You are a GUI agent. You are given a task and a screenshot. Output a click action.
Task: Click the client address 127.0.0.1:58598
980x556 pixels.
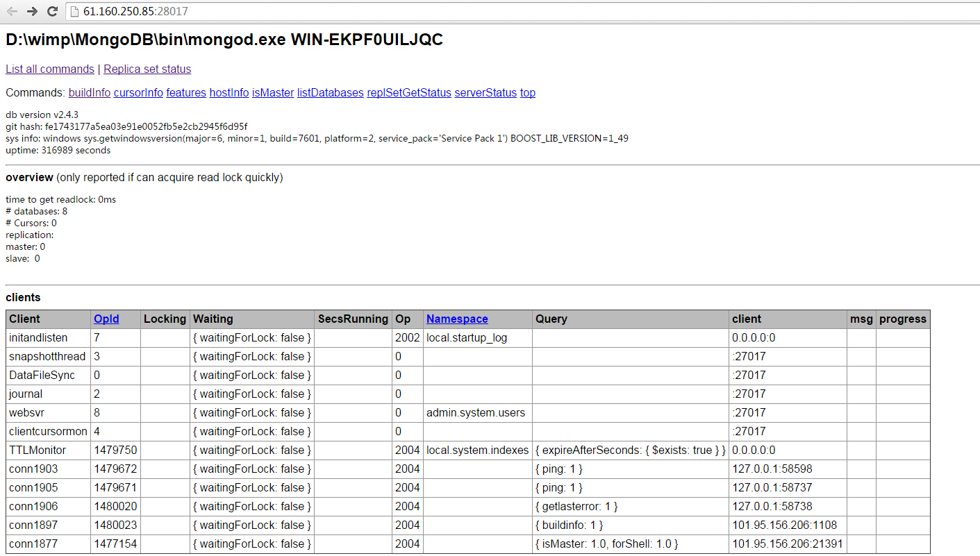[x=772, y=469]
